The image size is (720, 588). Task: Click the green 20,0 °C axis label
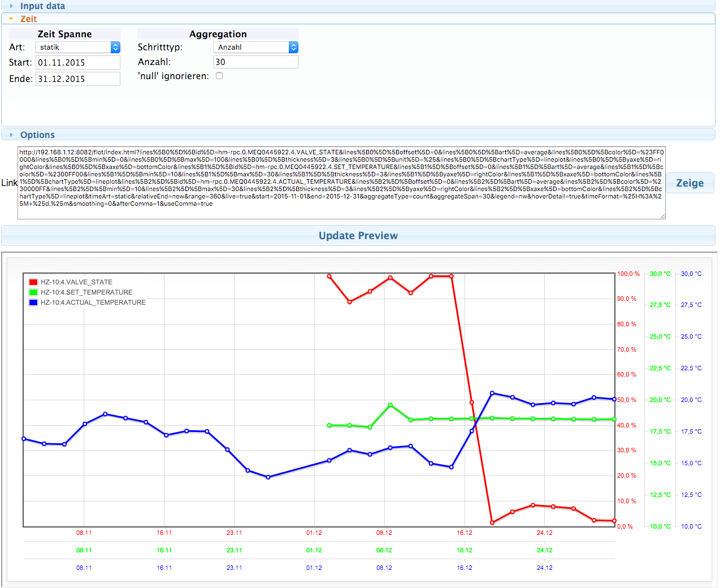660,400
